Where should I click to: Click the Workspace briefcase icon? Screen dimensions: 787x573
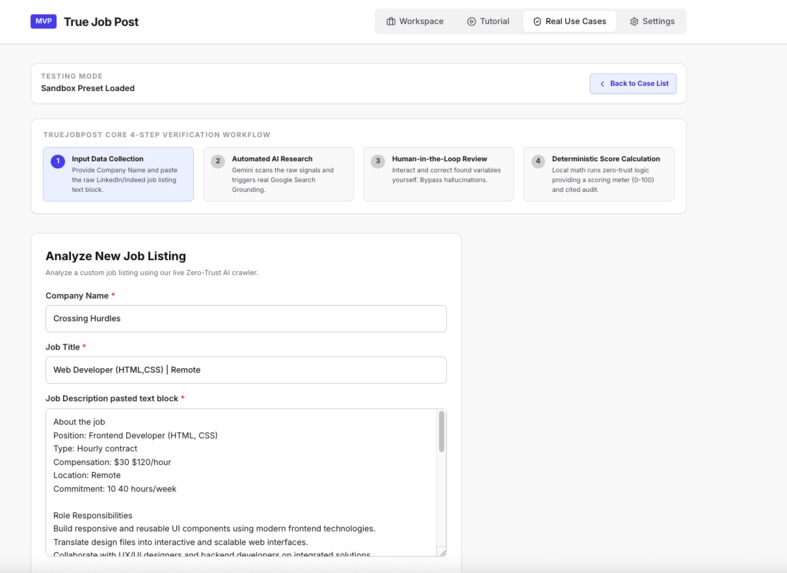390,21
